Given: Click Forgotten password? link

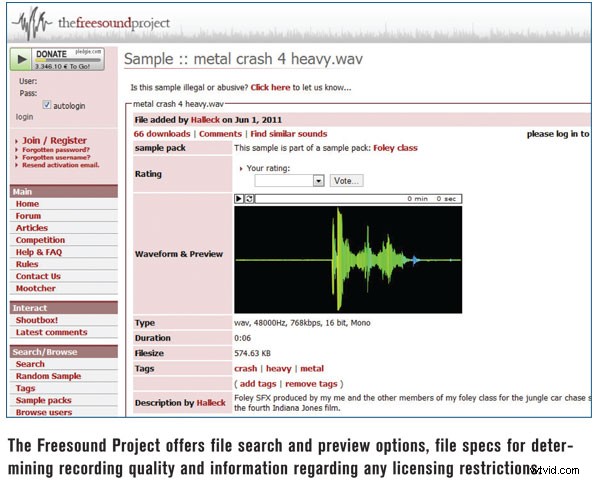Looking at the screenshot, I should pos(56,150).
